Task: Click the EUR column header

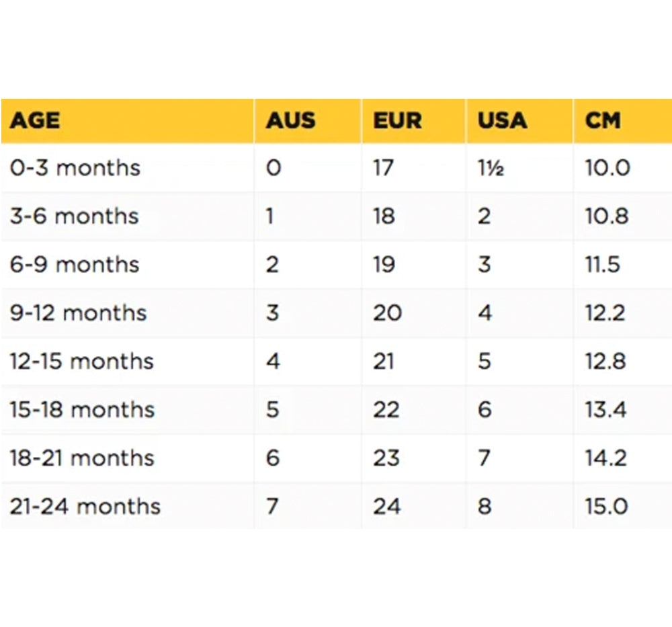Action: coord(398,120)
